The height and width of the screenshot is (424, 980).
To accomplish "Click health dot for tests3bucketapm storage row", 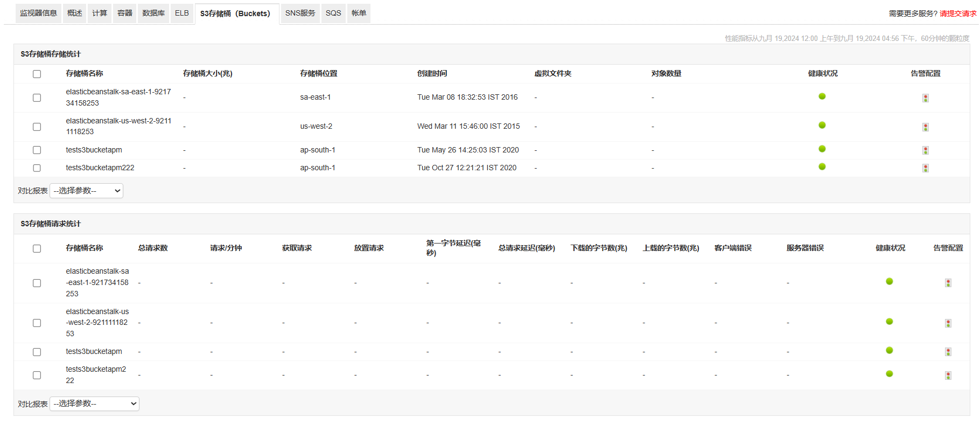I will [x=822, y=149].
